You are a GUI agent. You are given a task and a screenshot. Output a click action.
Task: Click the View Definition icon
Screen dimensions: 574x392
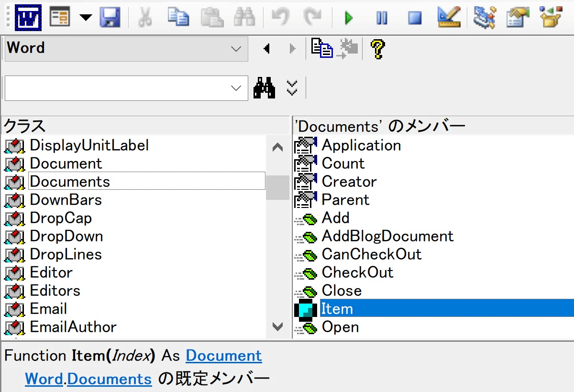[x=348, y=48]
